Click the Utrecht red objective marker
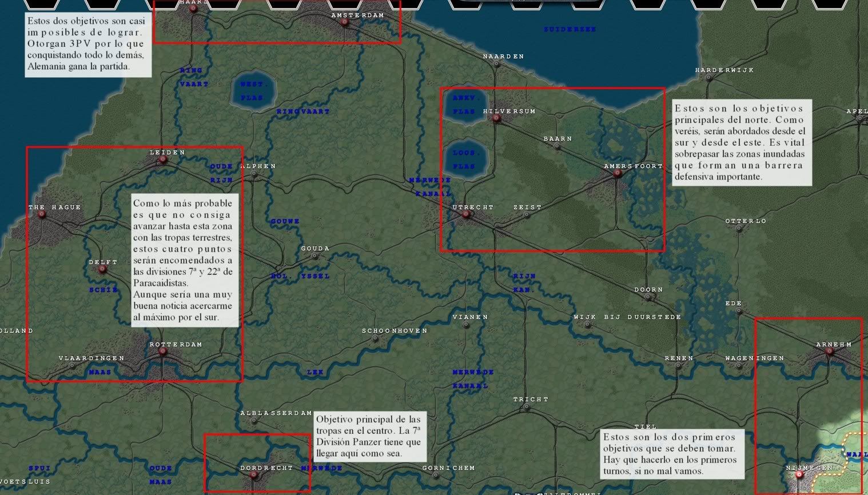Screen dimensions: 868x495 click(x=466, y=214)
